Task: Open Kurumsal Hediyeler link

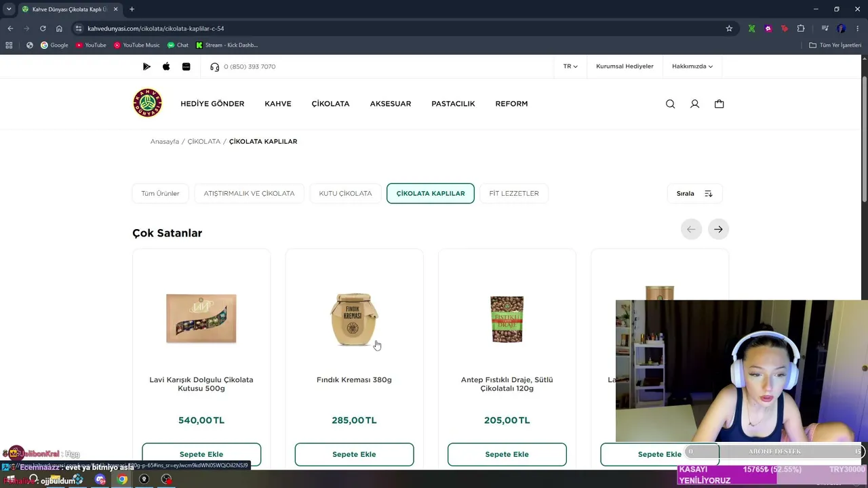Action: [625, 66]
